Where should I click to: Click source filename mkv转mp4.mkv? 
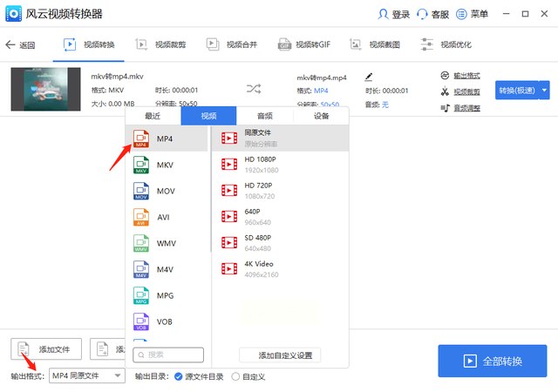tap(117, 77)
